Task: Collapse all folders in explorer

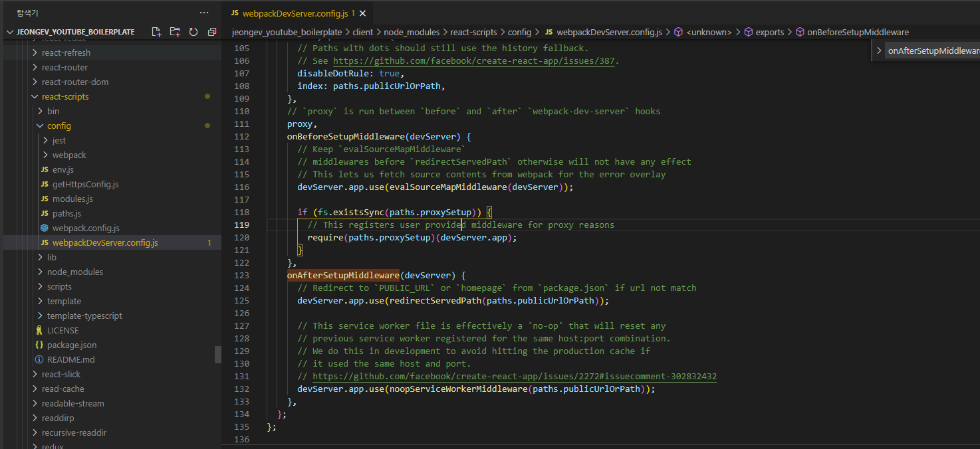Action: click(212, 32)
